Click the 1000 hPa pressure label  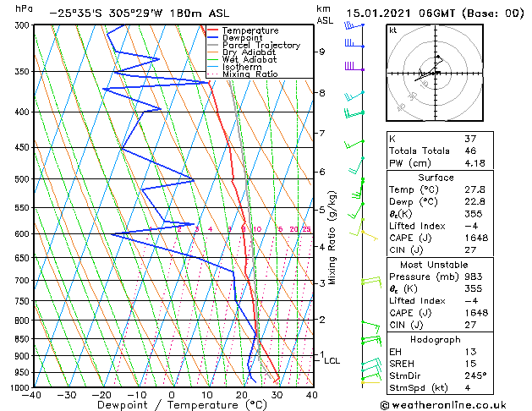[20, 387]
